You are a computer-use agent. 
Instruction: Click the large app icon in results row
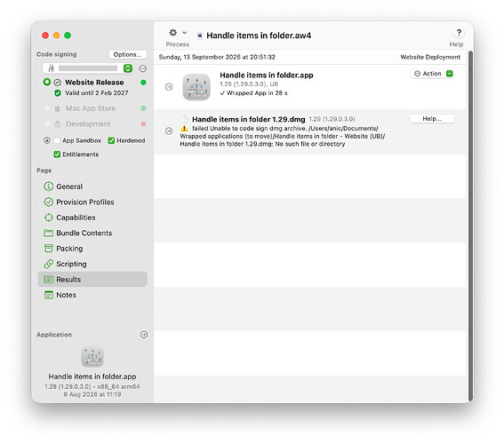click(196, 87)
